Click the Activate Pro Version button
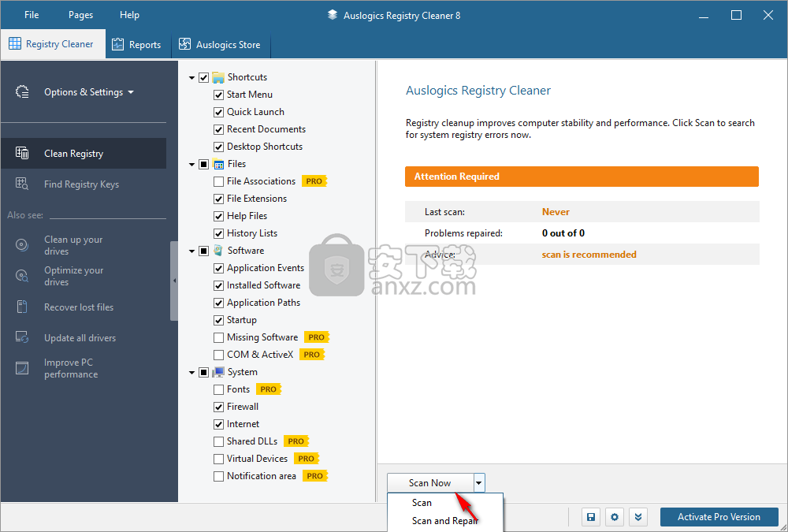 (719, 517)
